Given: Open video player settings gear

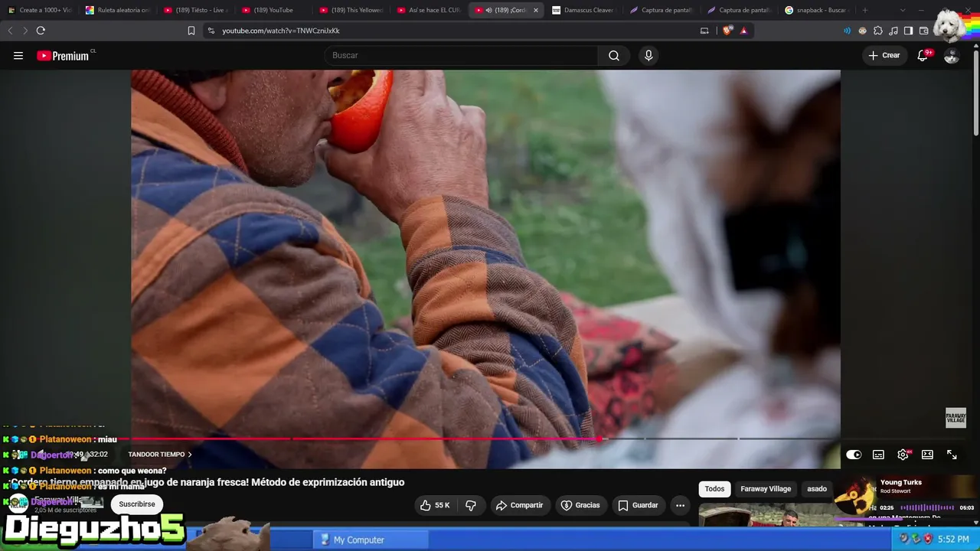Looking at the screenshot, I should point(903,455).
